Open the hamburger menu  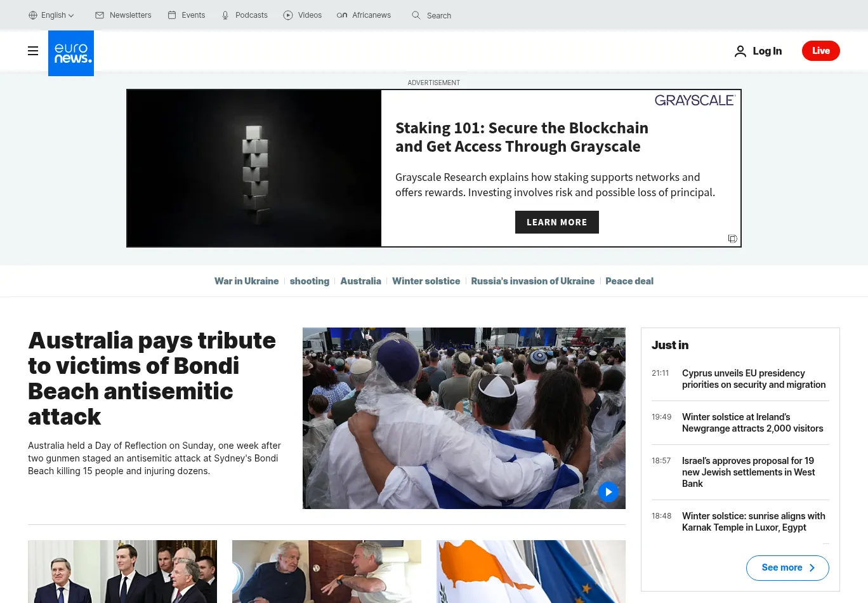coord(33,51)
